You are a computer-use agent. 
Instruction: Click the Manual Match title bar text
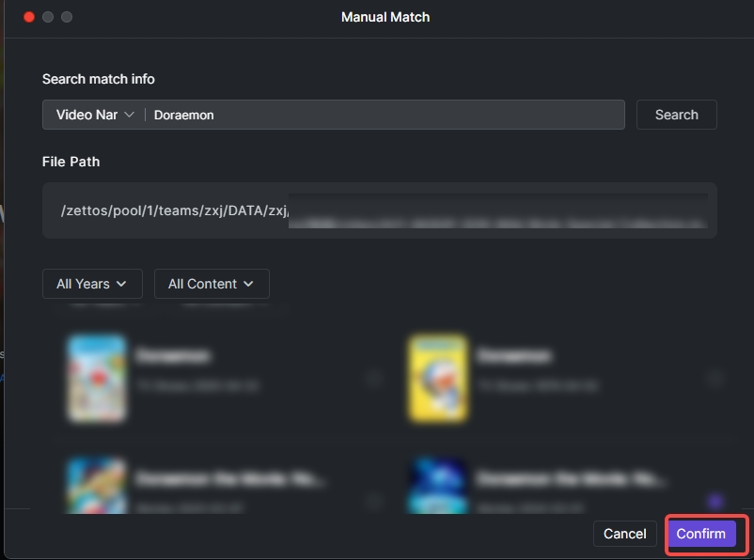tap(385, 17)
